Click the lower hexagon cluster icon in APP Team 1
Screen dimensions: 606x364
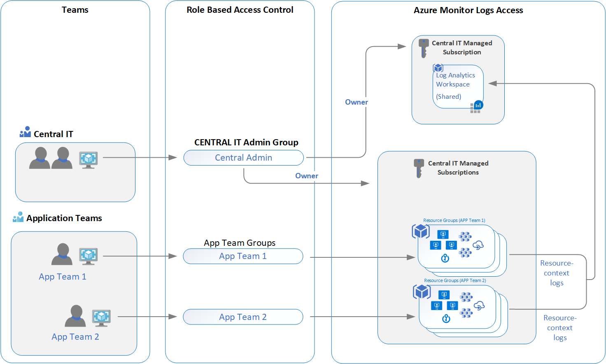465,252
